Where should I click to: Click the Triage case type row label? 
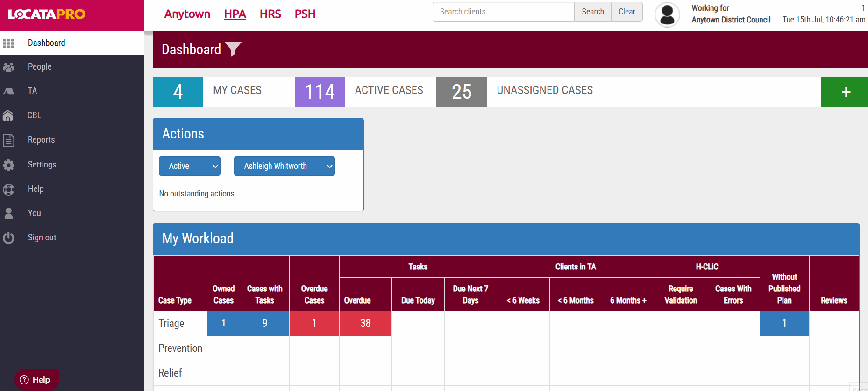click(x=171, y=324)
